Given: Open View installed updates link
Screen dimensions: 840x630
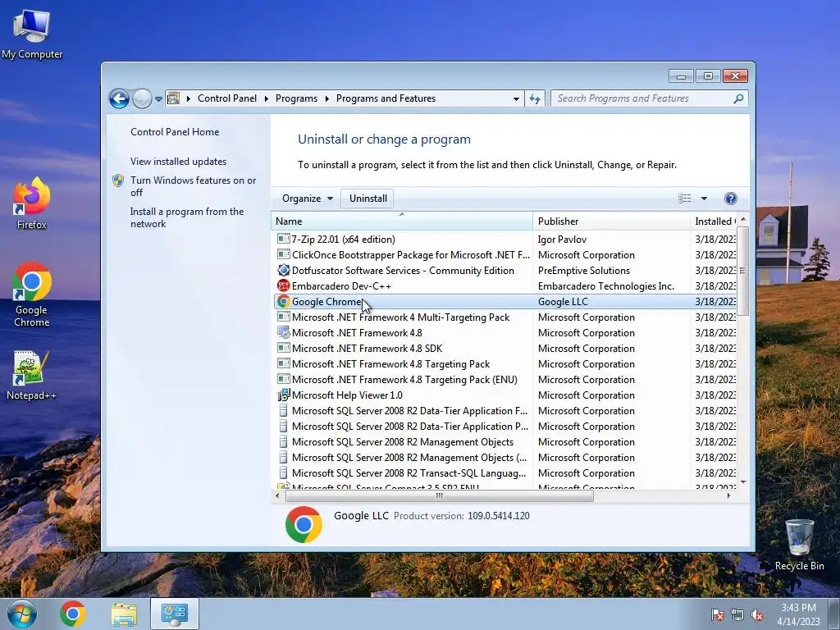Looking at the screenshot, I should (x=178, y=162).
